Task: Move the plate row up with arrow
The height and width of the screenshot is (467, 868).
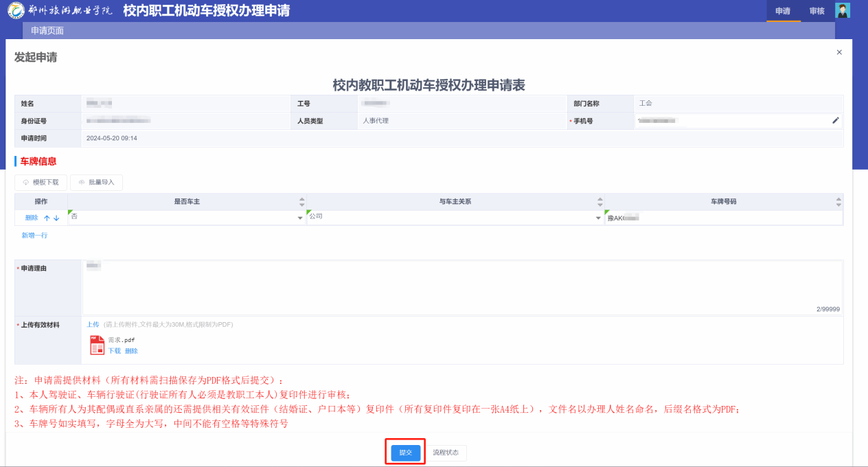Action: (47, 218)
